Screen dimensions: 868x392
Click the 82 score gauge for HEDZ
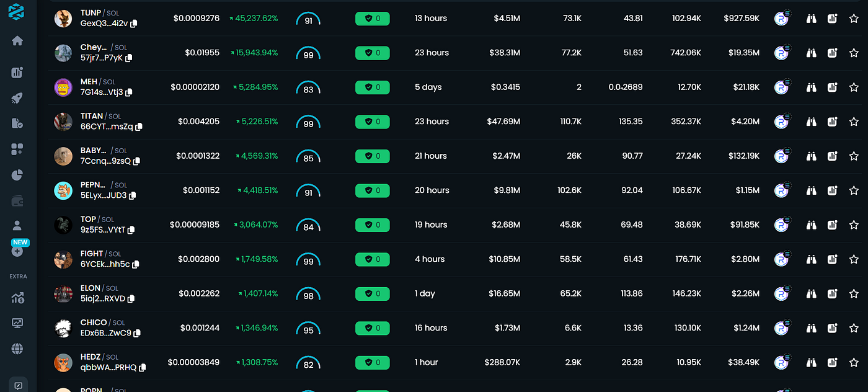click(x=308, y=362)
